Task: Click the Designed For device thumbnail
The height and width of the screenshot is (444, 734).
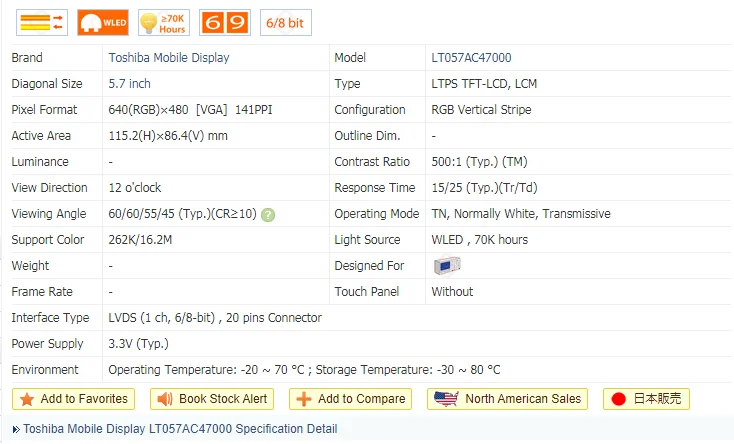Action: [x=447, y=266]
